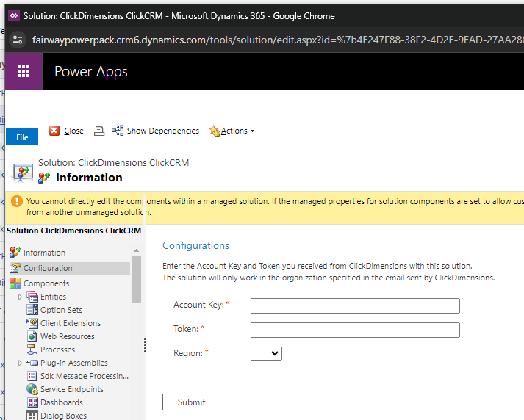Image resolution: width=524 pixels, height=420 pixels.
Task: Expand the Entities tree node
Action: pos(20,297)
